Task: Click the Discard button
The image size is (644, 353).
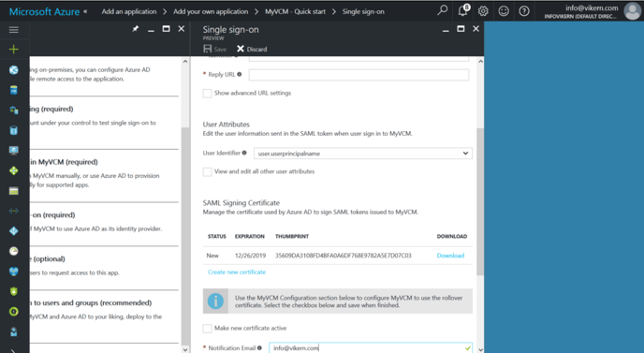Action: point(252,49)
